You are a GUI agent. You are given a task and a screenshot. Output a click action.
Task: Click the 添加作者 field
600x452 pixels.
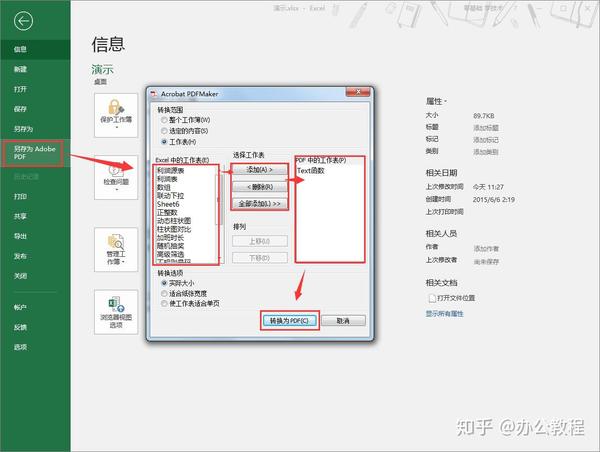pyautogui.click(x=486, y=249)
